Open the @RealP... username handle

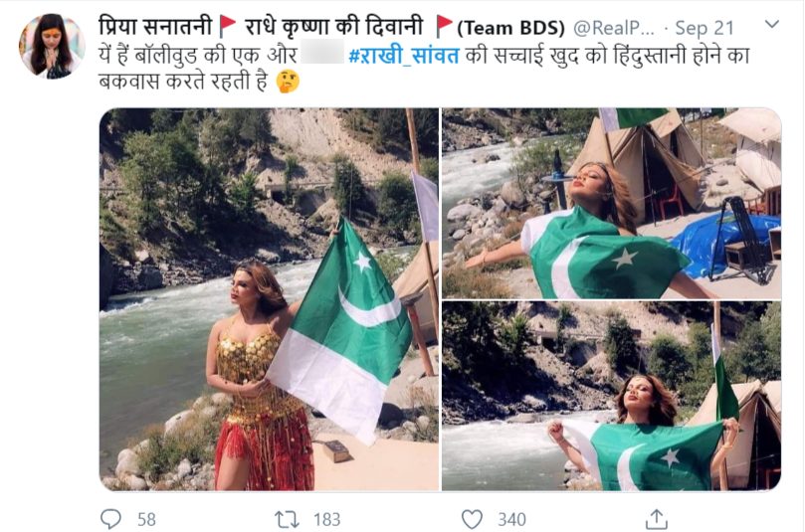pyautogui.click(x=614, y=28)
